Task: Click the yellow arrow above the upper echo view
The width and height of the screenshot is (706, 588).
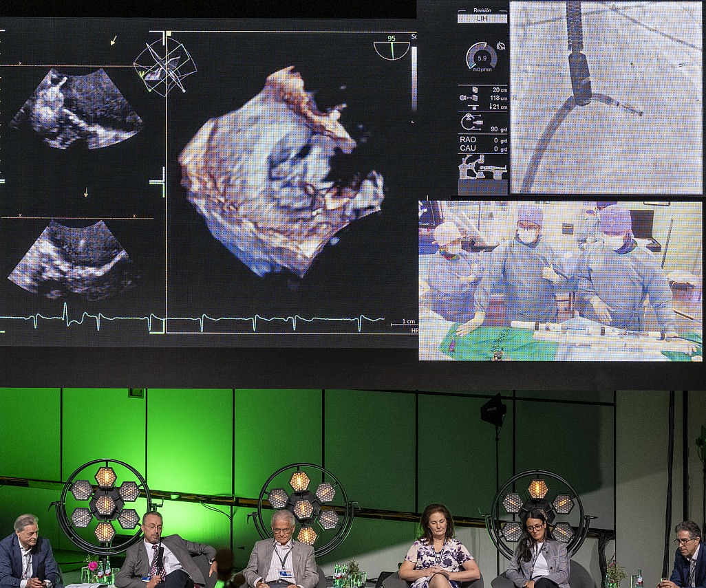Action: pos(114,41)
